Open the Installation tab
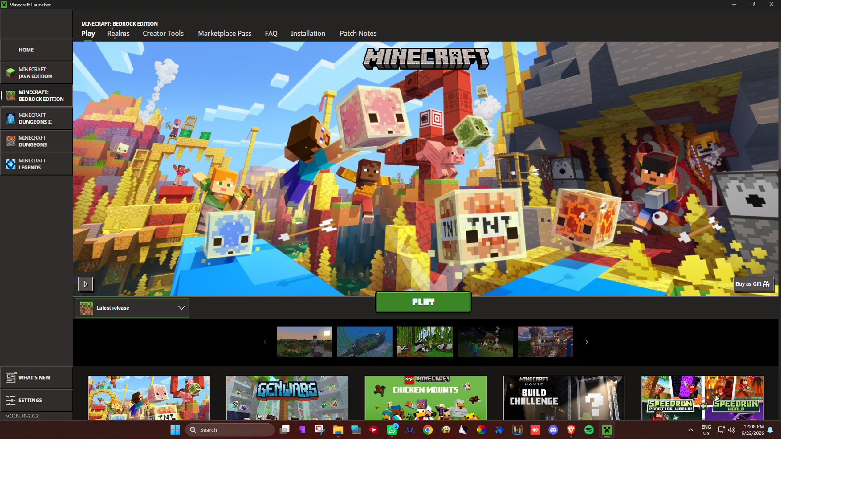Viewport: 868px width, 488px height. [x=308, y=33]
